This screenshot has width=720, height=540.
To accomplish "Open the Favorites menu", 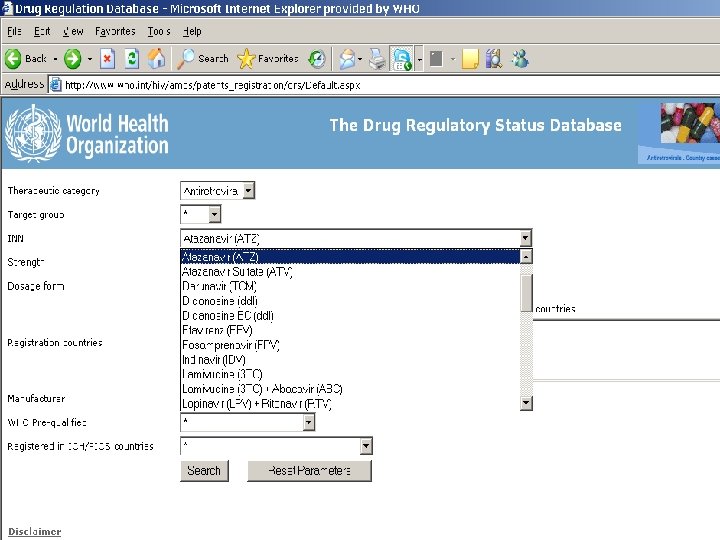I will tap(115, 31).
